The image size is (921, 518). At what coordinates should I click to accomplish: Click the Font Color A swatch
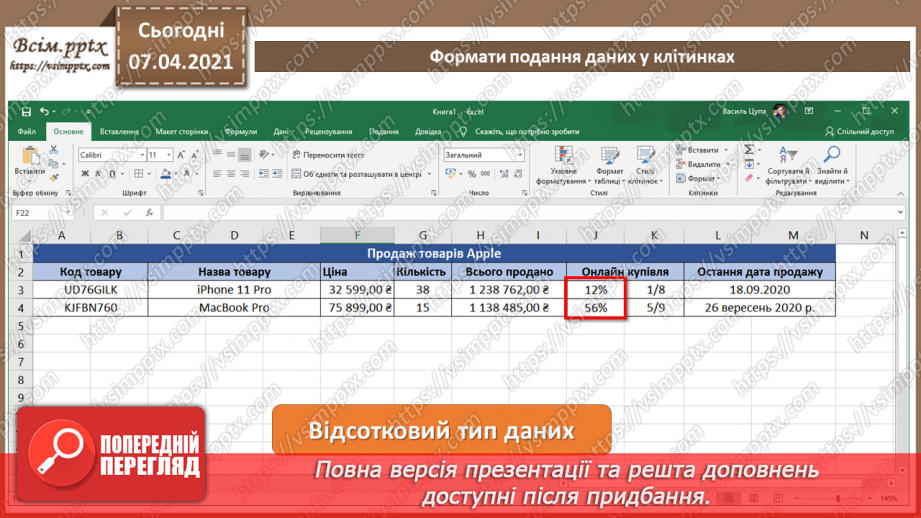click(x=186, y=174)
